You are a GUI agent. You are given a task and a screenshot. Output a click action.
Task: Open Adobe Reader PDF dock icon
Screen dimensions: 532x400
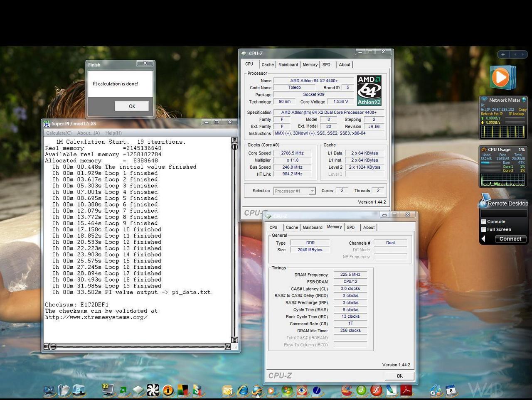pyautogui.click(x=406, y=390)
